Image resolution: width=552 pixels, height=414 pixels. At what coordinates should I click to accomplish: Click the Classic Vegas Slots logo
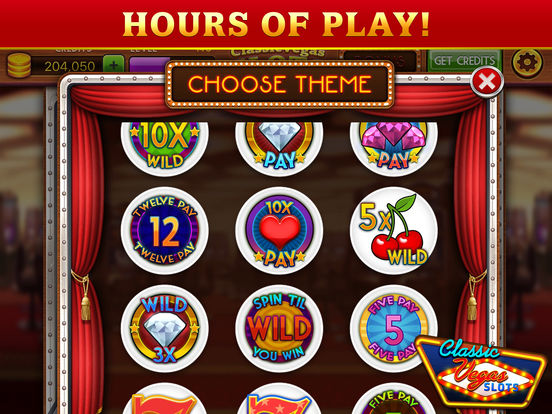pos(482,370)
